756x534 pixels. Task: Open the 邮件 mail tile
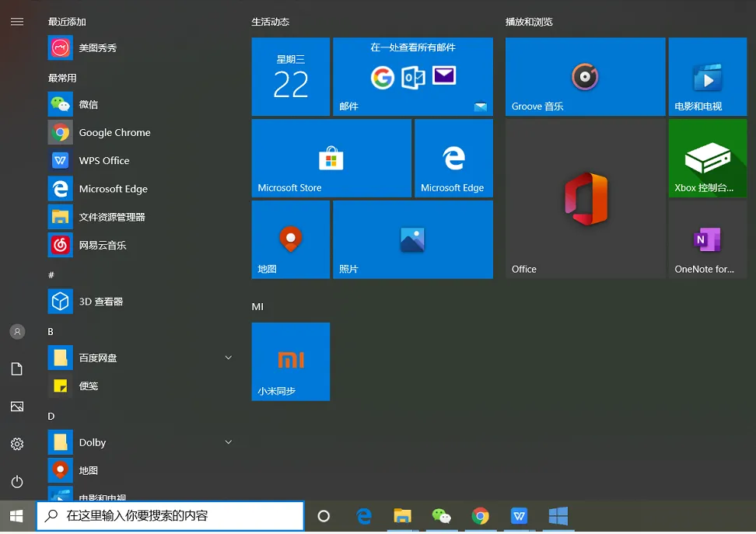[413, 77]
